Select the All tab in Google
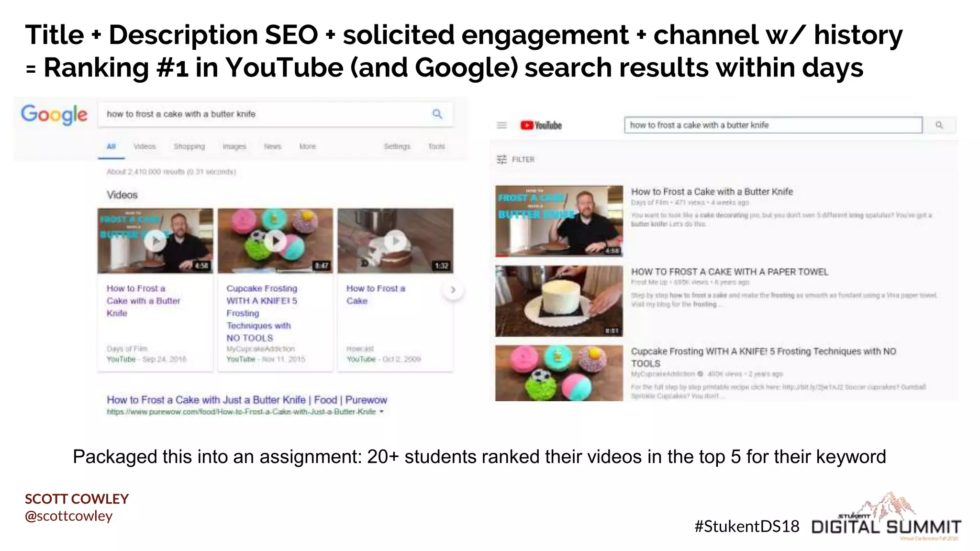Screen dimensions: 980x551 111,146
